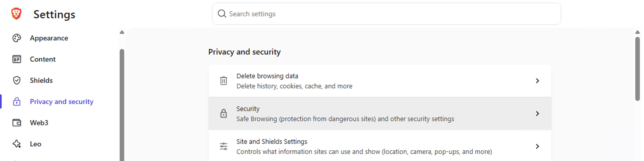Expand Site and Shields Settings chevron

(537, 146)
